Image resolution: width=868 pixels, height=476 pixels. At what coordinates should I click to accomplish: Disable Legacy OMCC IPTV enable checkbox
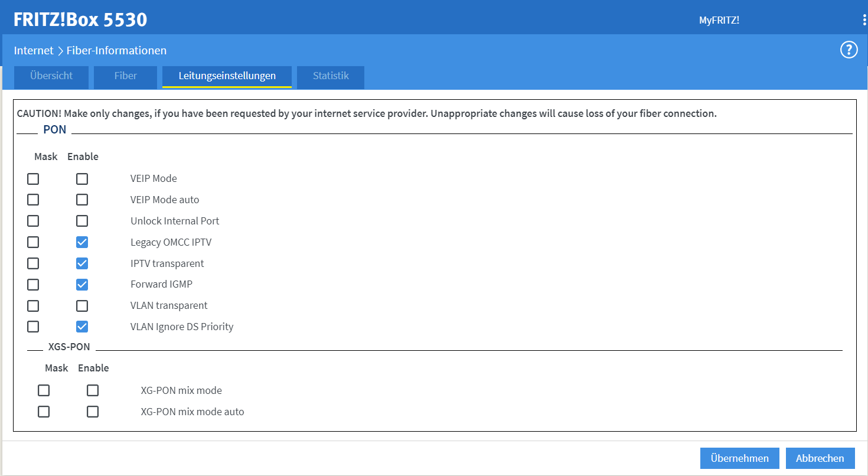coord(82,242)
